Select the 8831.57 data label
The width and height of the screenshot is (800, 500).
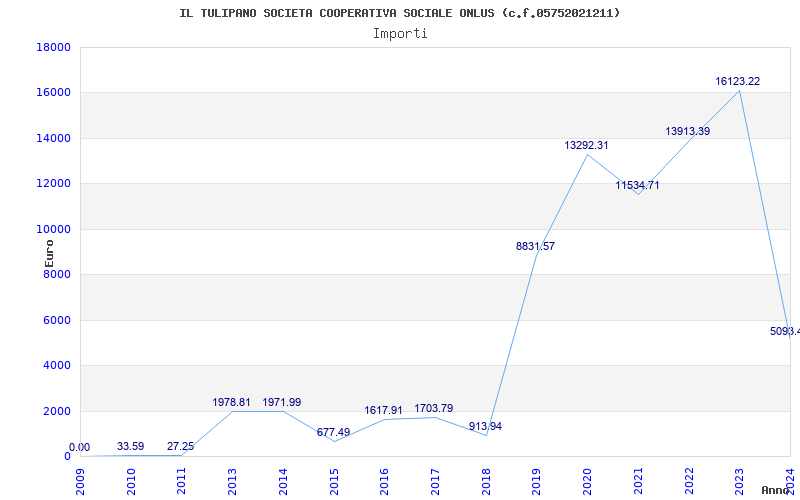(x=535, y=246)
